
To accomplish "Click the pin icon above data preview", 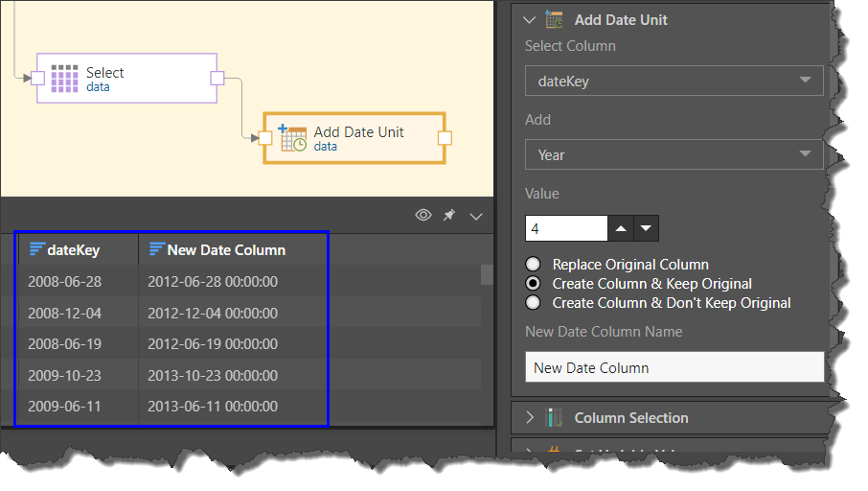I will click(449, 216).
